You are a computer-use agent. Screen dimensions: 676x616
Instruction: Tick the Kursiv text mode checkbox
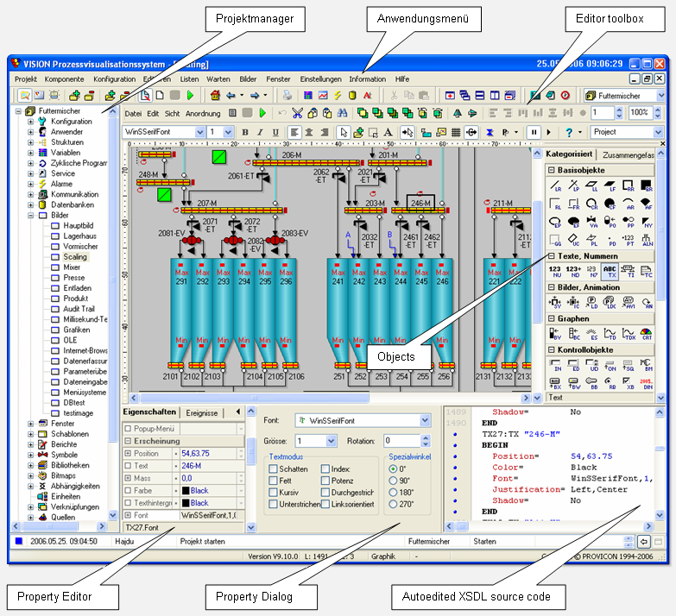(x=273, y=492)
